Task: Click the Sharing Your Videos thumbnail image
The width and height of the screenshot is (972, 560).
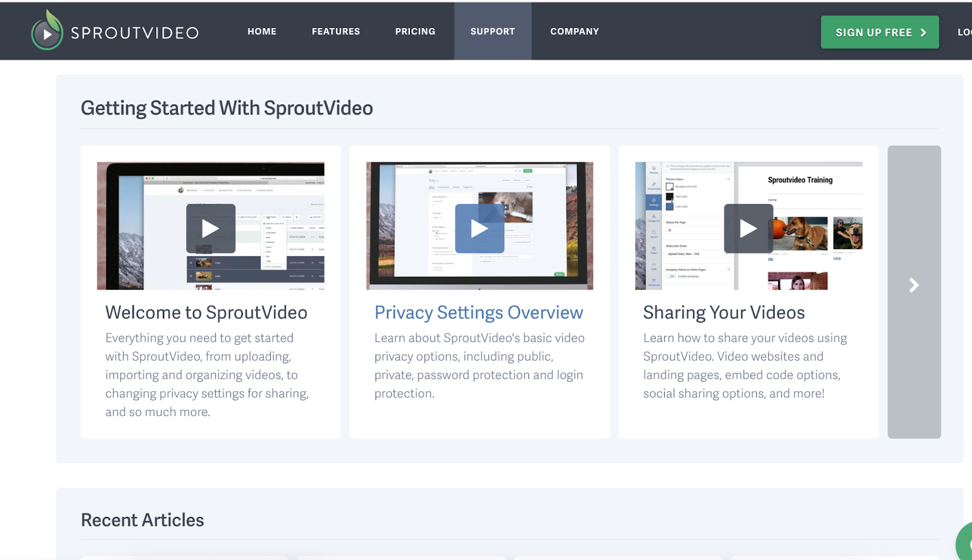Action: pyautogui.click(x=748, y=226)
